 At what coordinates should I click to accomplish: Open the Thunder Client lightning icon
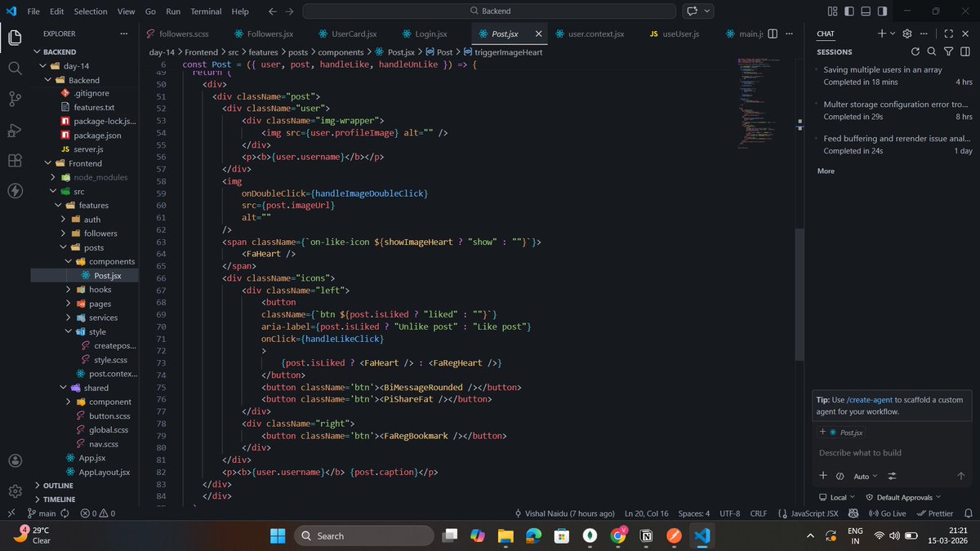(15, 191)
